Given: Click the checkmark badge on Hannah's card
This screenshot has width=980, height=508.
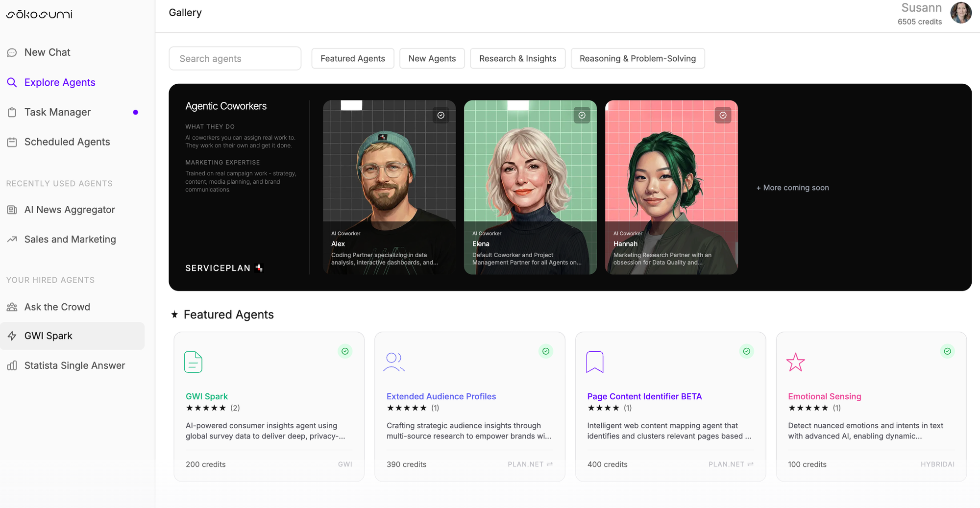Looking at the screenshot, I should pos(723,115).
